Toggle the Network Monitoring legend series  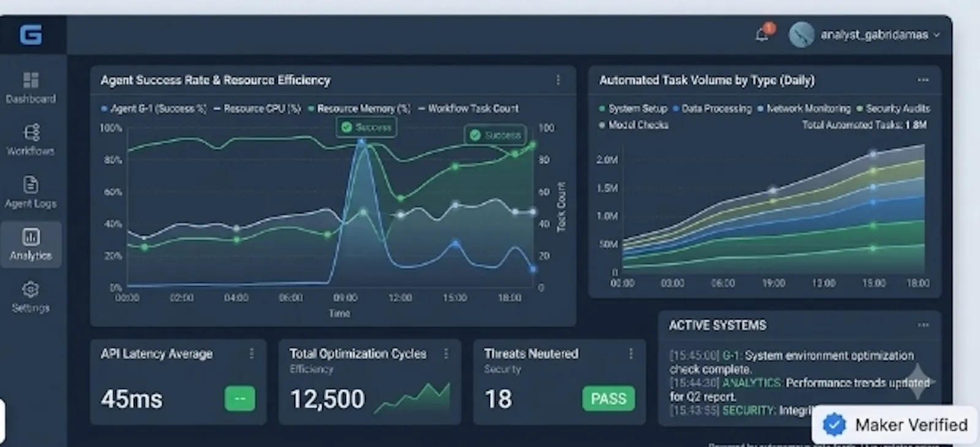click(x=804, y=109)
